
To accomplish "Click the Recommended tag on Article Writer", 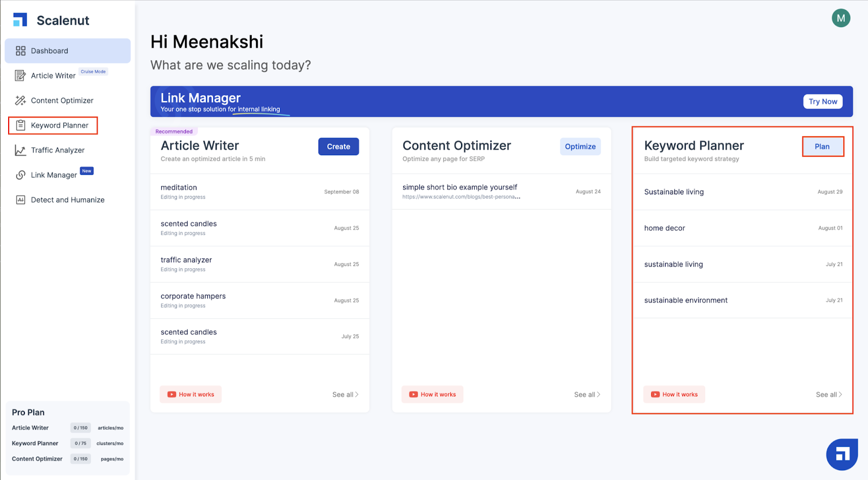I will (174, 131).
